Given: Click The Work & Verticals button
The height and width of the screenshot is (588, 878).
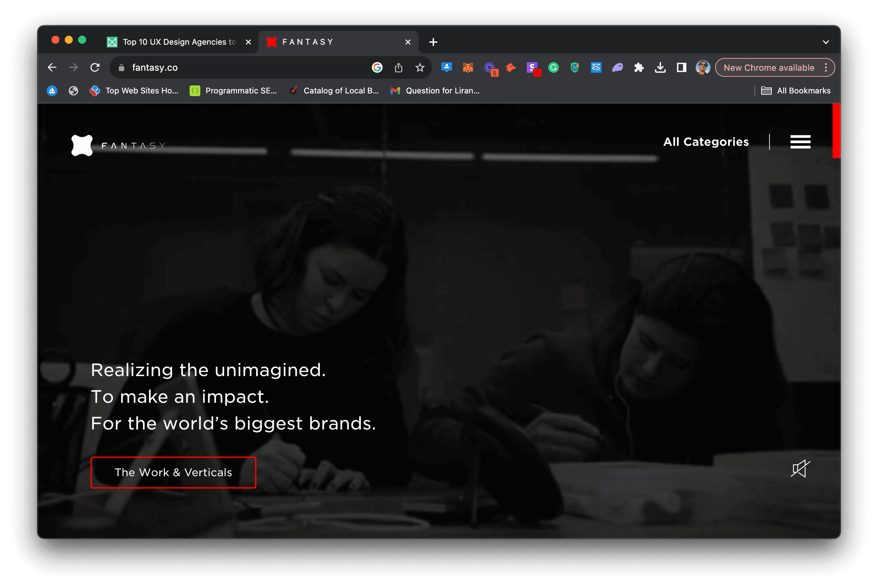Looking at the screenshot, I should [x=173, y=472].
